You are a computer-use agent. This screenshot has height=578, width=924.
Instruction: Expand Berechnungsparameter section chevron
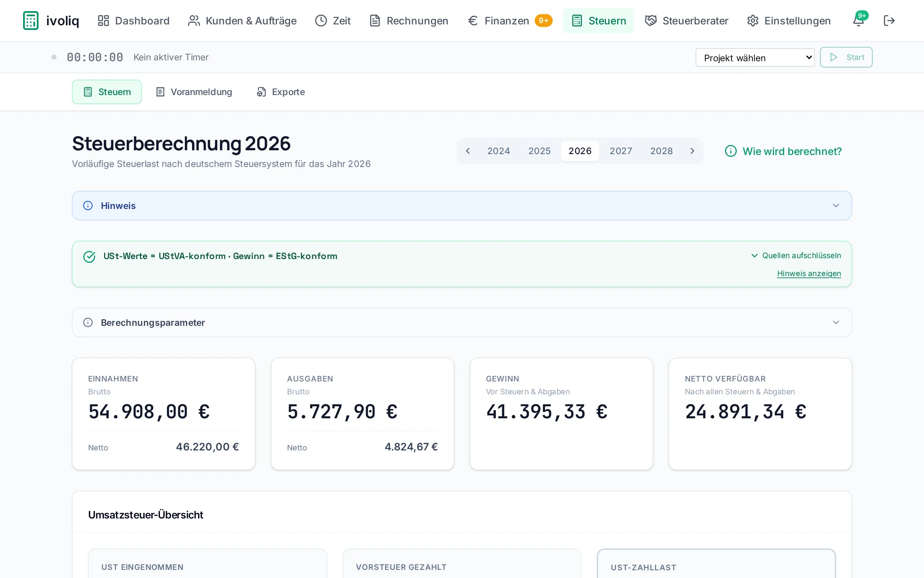836,322
